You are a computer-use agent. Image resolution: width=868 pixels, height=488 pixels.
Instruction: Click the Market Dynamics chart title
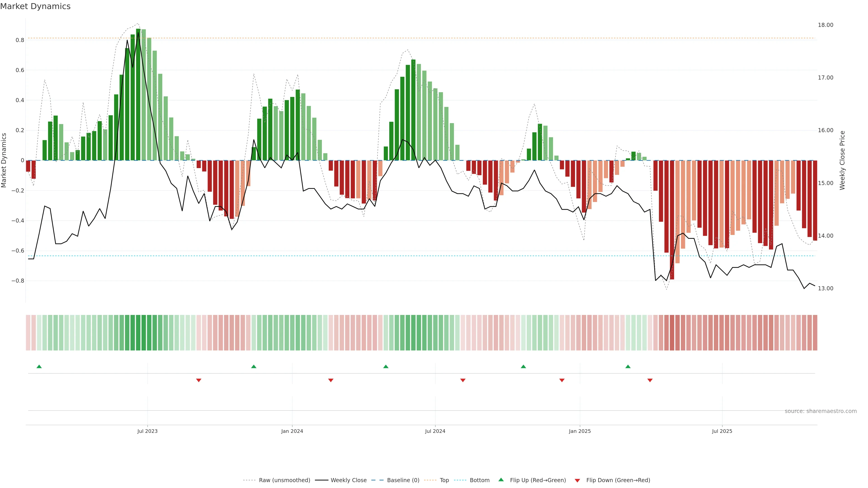pos(35,6)
